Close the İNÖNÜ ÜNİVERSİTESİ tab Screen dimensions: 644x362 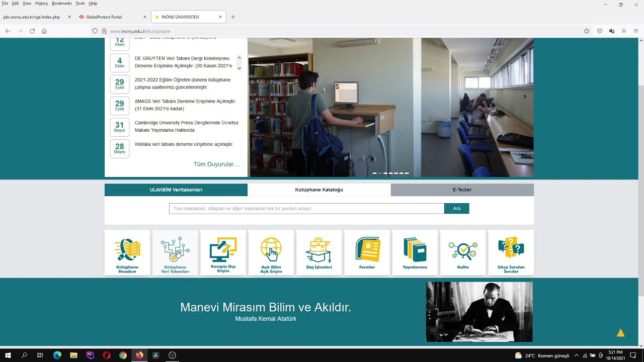pyautogui.click(x=220, y=17)
